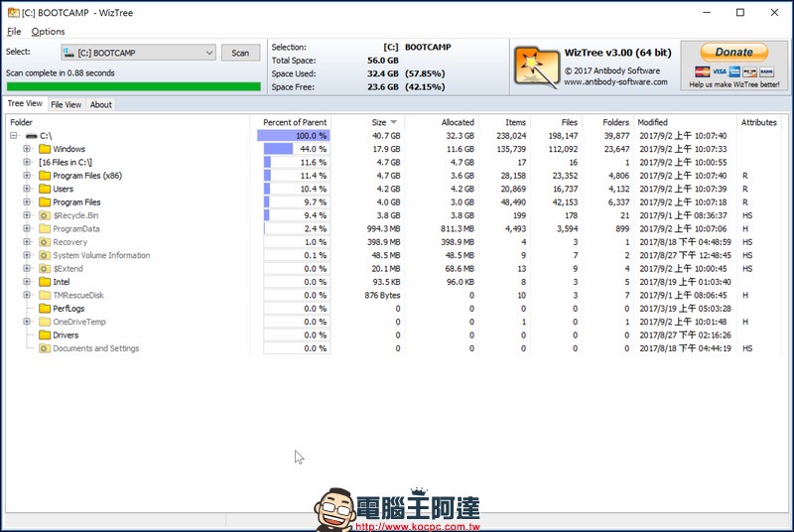The image size is (794, 532).
Task: Expand the Program Files node
Action: coord(27,201)
